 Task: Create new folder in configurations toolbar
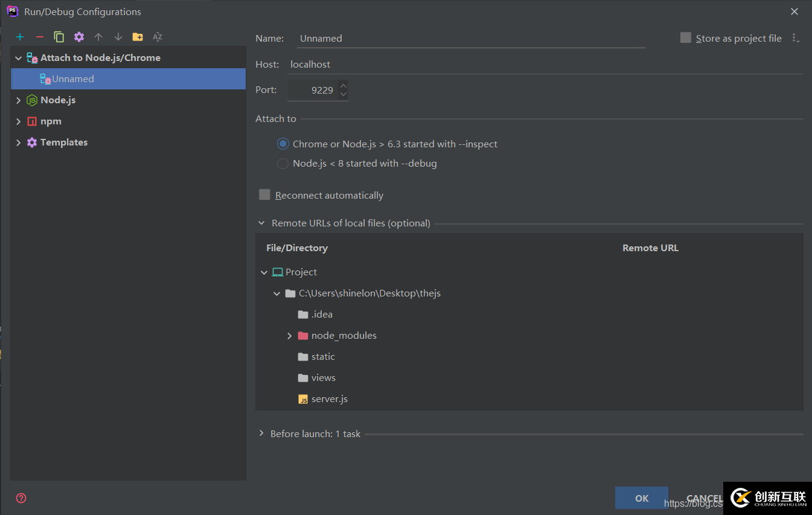138,37
